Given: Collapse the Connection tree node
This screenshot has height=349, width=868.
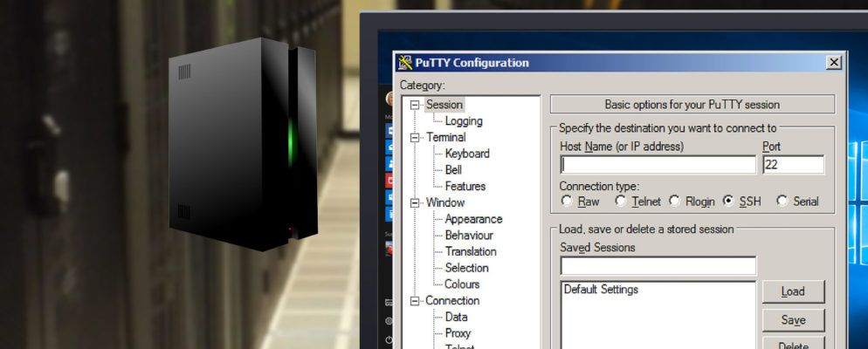Looking at the screenshot, I should (415, 301).
